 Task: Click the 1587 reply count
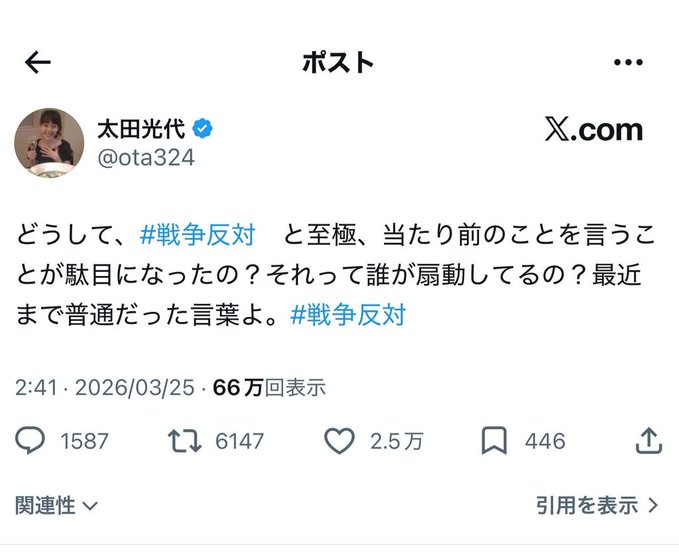(x=83, y=440)
